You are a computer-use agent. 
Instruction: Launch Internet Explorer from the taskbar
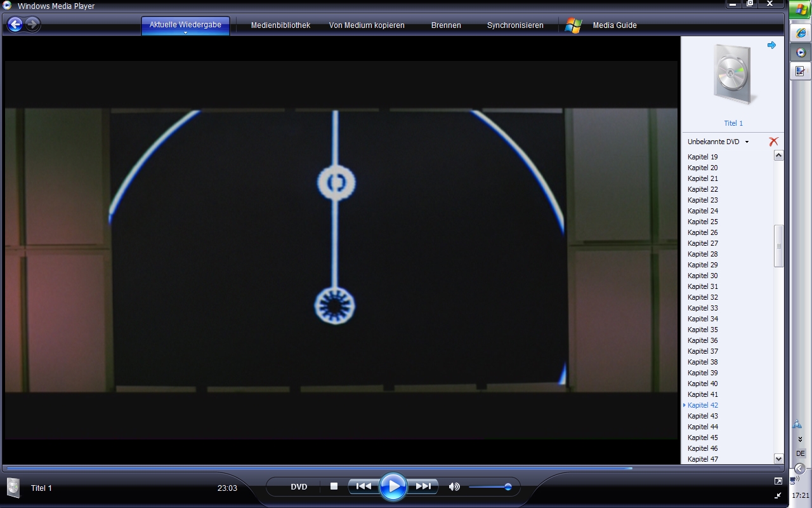(801, 32)
